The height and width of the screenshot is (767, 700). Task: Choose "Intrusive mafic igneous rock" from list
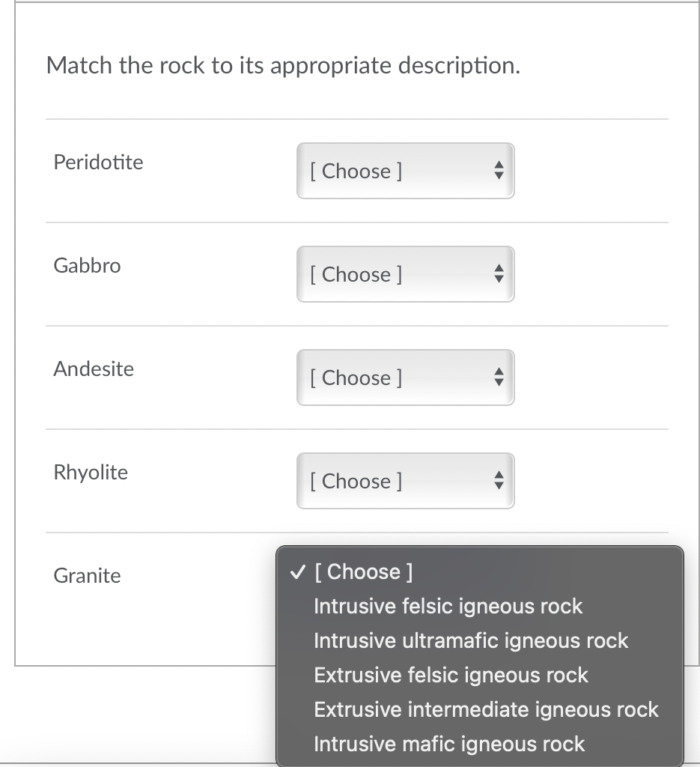tap(449, 744)
